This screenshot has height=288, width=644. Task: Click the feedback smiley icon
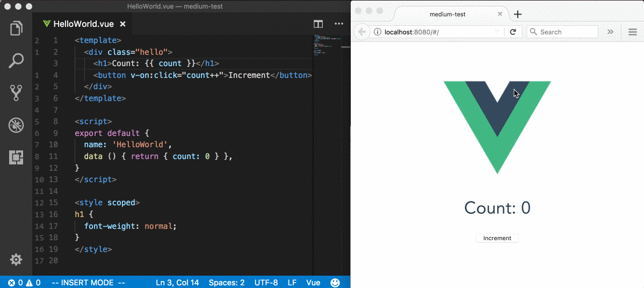pyautogui.click(x=336, y=283)
